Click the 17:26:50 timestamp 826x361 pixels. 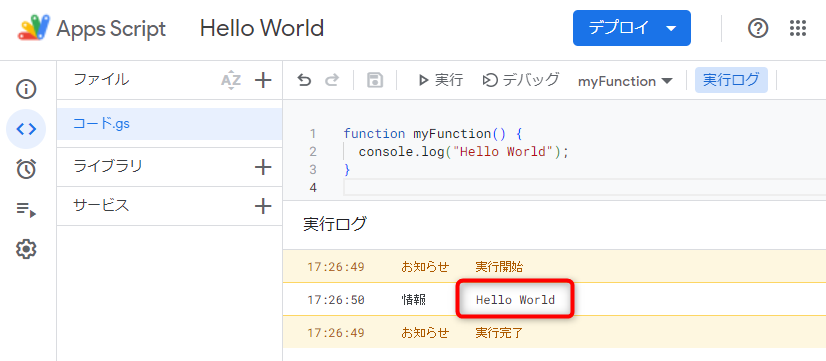point(336,300)
